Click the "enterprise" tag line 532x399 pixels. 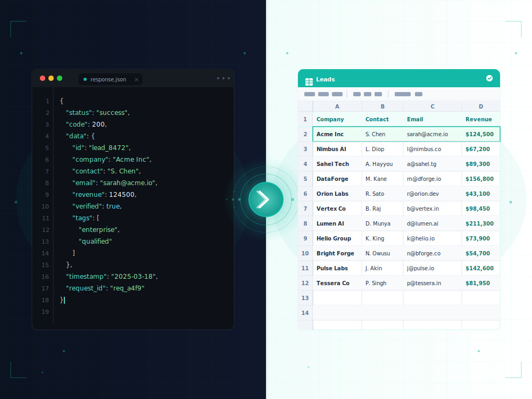tap(99, 230)
